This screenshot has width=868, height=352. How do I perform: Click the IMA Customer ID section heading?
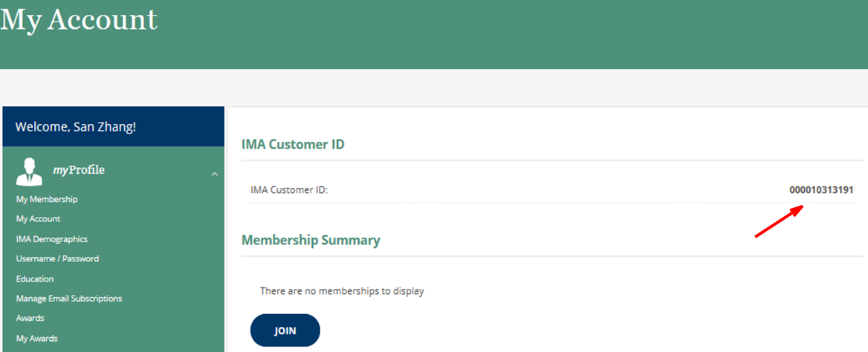[x=293, y=144]
